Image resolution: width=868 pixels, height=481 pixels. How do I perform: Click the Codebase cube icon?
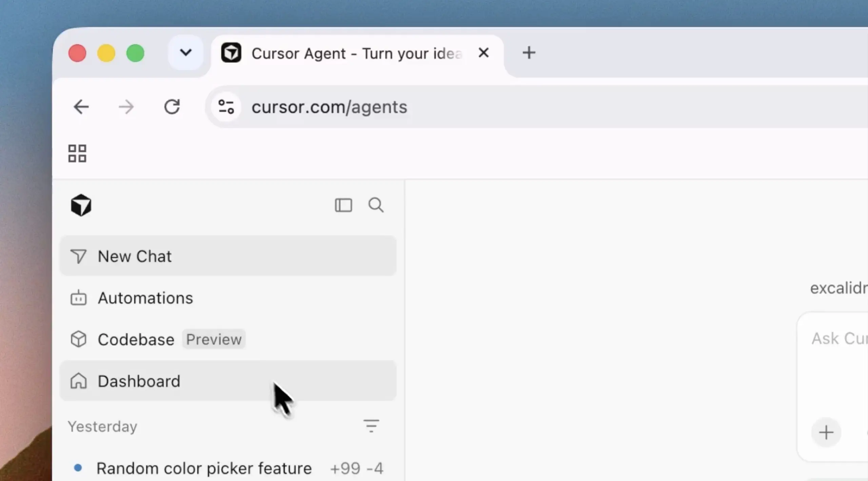tap(78, 339)
